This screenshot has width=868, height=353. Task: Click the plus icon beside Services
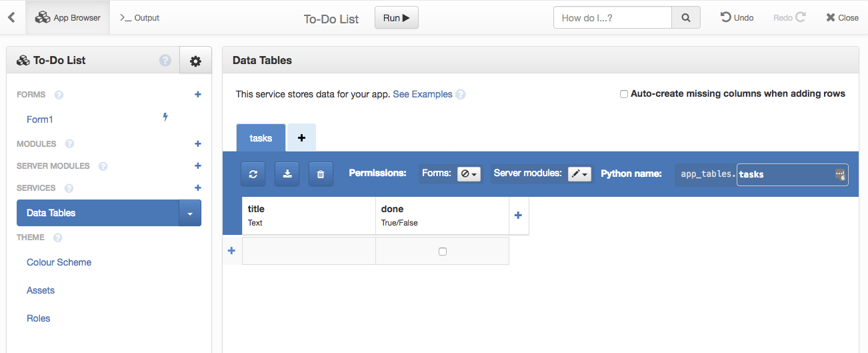[197, 188]
